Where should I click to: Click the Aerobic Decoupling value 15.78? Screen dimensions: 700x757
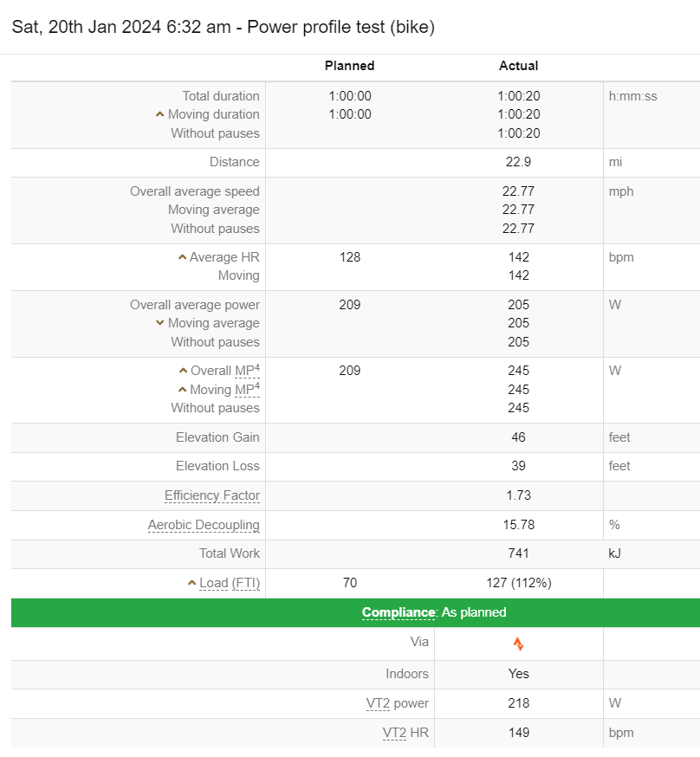point(518,525)
